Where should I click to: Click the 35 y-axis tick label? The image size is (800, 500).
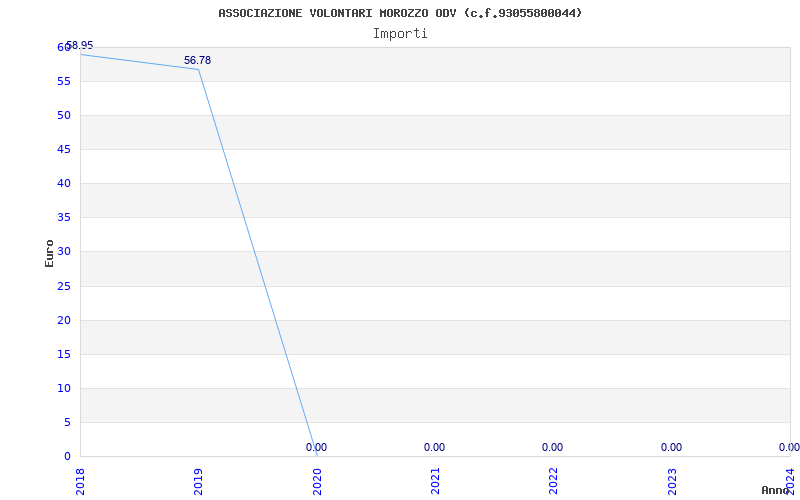pos(64,217)
